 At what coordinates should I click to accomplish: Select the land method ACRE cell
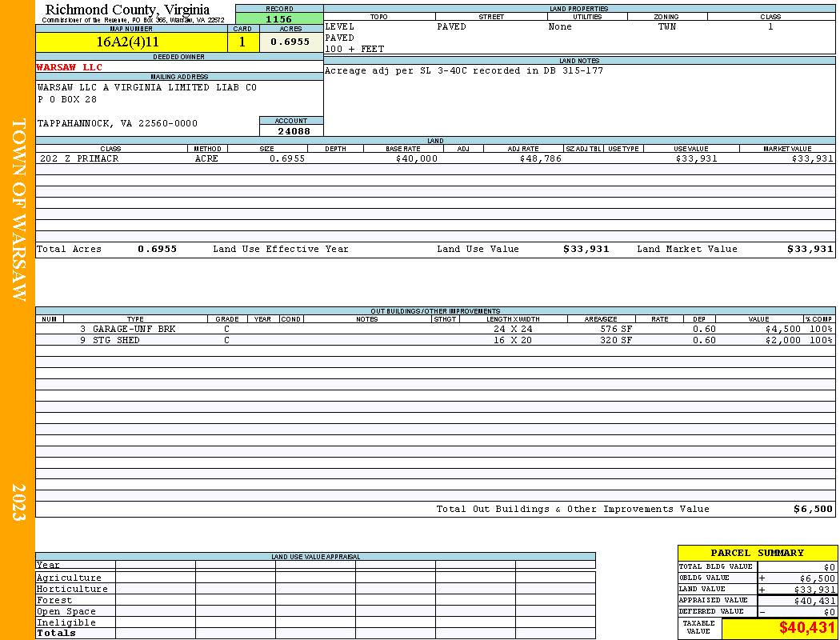pyautogui.click(x=206, y=158)
